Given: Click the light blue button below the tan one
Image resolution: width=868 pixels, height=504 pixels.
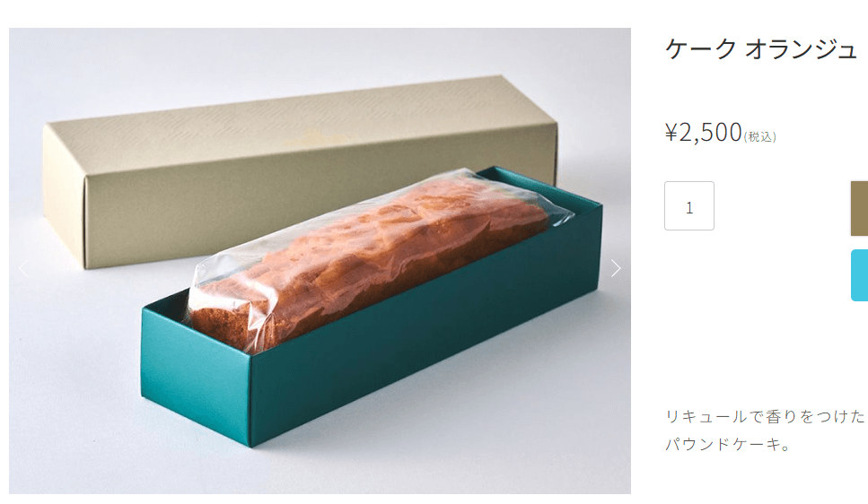Looking at the screenshot, I should coord(859,275).
